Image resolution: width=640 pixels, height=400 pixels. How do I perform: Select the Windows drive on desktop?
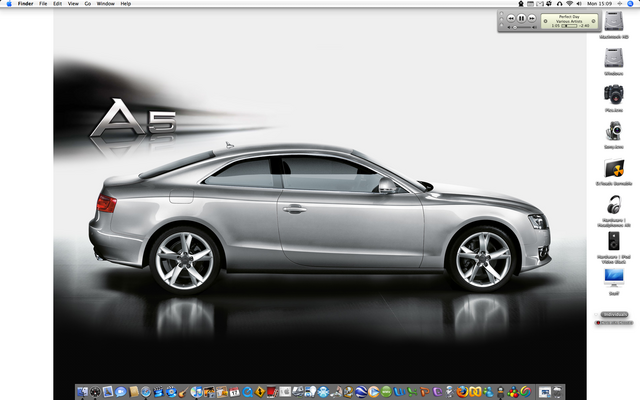(613, 58)
